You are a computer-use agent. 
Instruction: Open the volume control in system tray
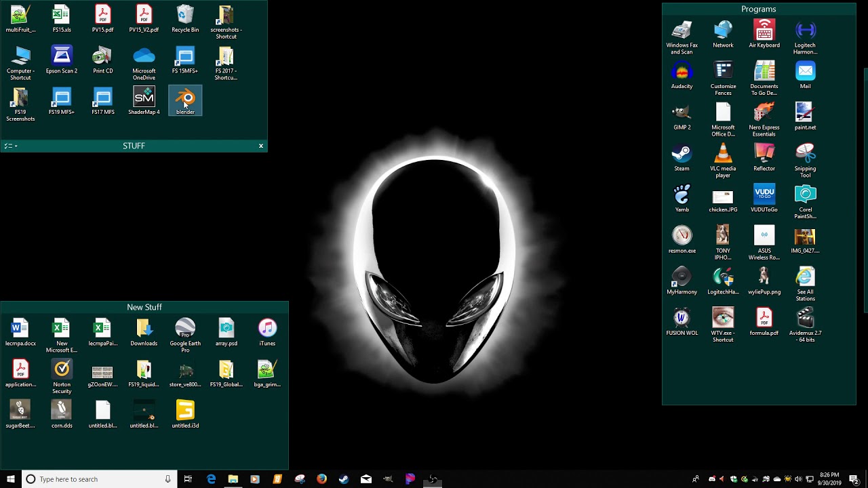pos(798,479)
